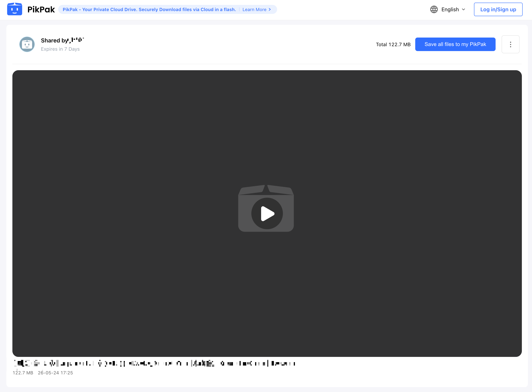This screenshot has width=532, height=392.
Task: Click the shared video file name
Action: click(154, 363)
